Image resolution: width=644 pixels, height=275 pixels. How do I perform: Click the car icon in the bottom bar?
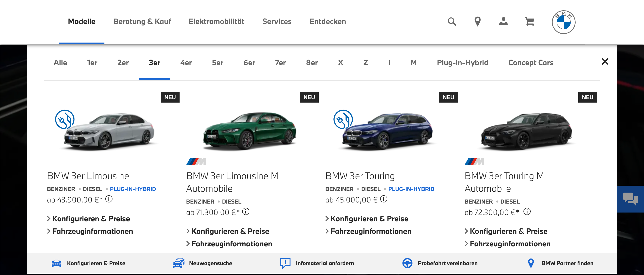(57, 263)
